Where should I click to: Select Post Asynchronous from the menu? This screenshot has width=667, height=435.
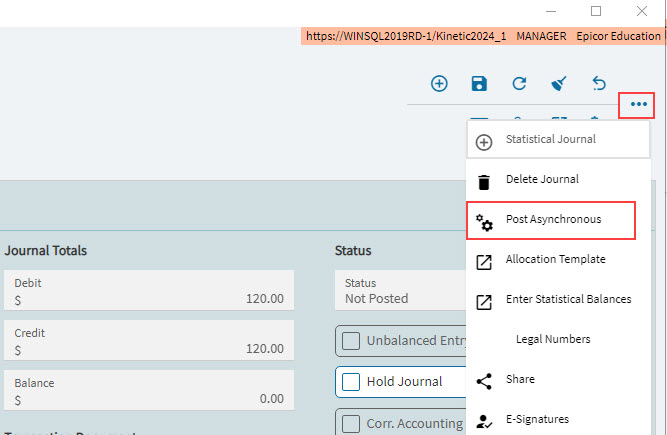tap(551, 220)
